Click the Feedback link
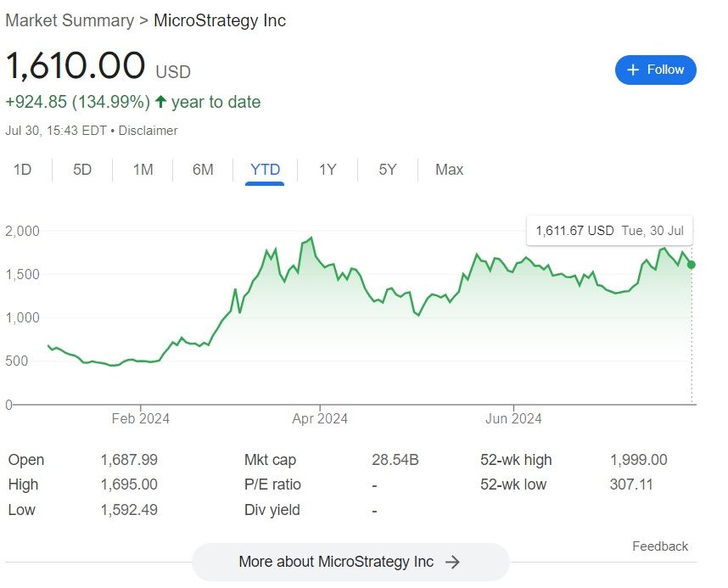Viewport: 728px width, 588px height. click(x=660, y=546)
